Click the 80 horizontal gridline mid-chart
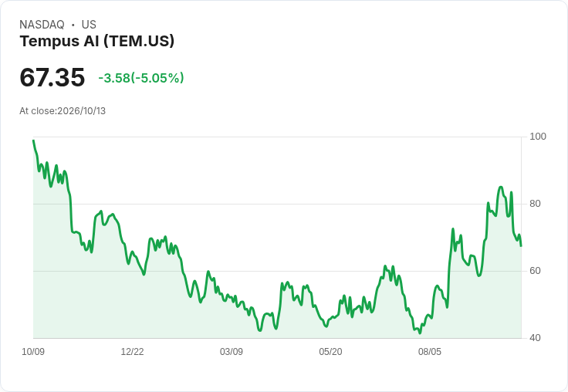Viewport: 568px width, 392px height. (x=277, y=204)
